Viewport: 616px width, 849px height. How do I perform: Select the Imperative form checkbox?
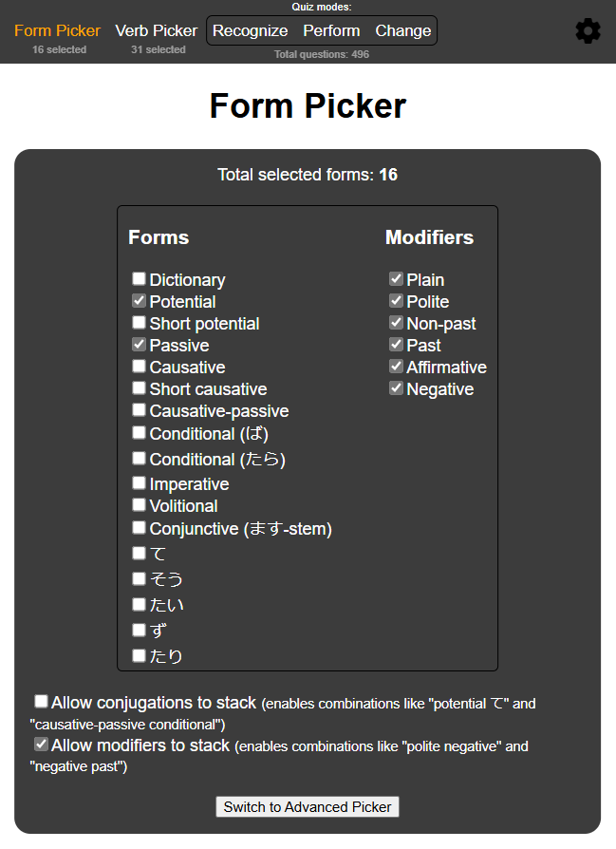pyautogui.click(x=139, y=483)
